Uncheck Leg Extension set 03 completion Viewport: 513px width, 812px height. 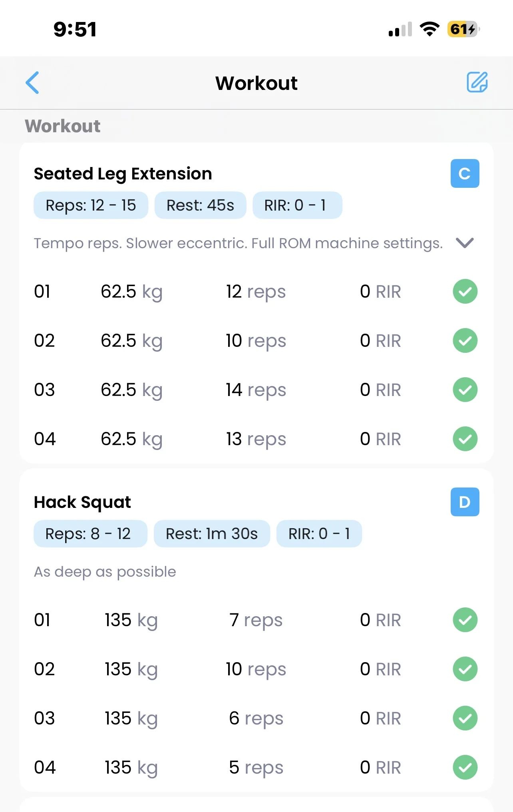465,390
